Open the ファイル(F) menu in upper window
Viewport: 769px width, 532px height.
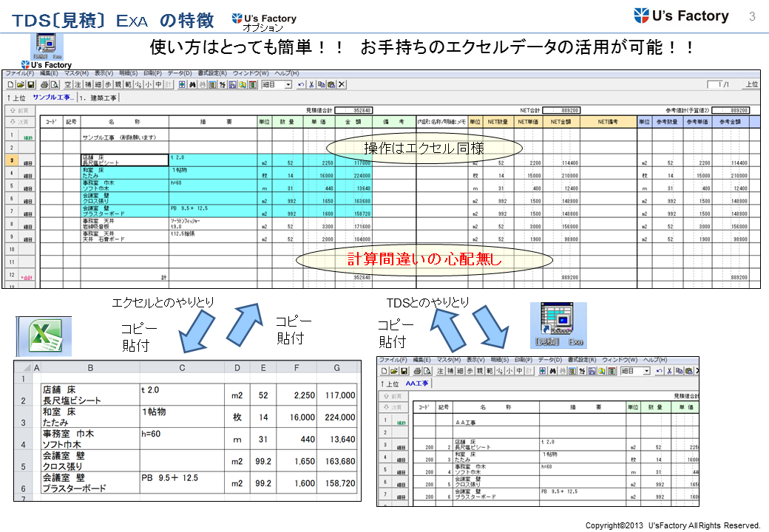(x=19, y=73)
